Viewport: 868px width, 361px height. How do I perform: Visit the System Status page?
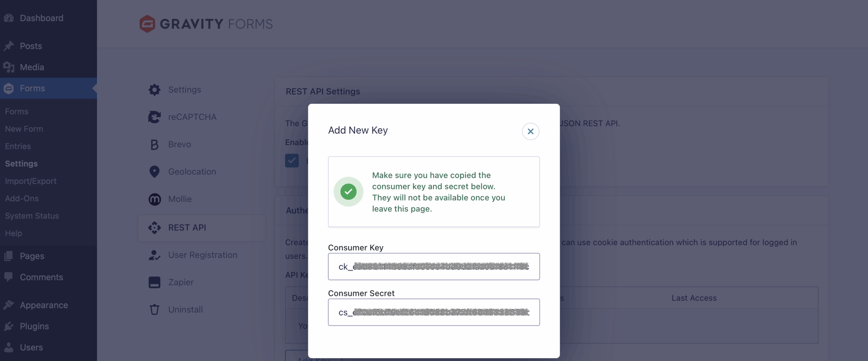[32, 216]
